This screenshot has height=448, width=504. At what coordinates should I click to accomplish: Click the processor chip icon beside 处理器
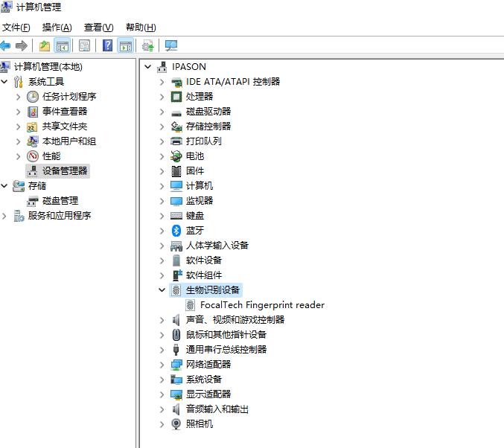[176, 97]
